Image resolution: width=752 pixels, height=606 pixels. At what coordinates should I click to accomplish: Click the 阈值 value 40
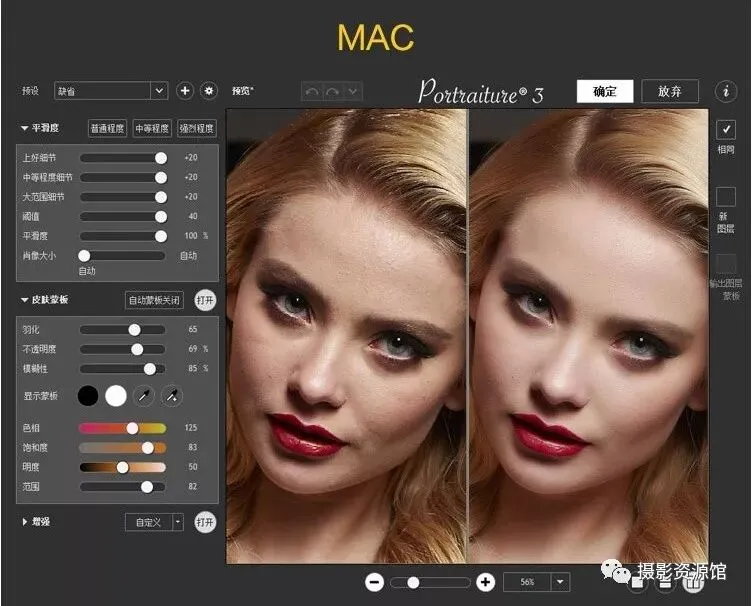click(x=193, y=216)
